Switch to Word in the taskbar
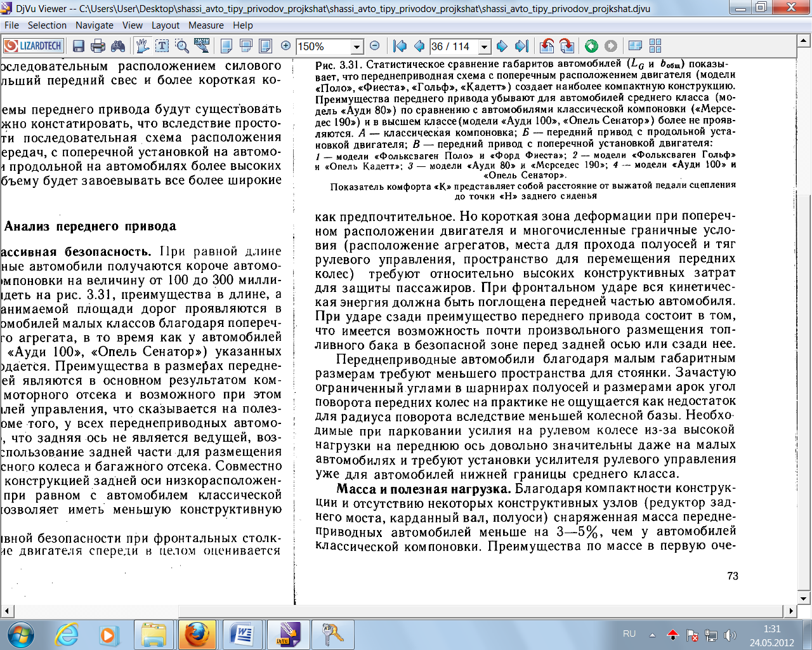Image resolution: width=812 pixels, height=650 pixels. [x=242, y=634]
